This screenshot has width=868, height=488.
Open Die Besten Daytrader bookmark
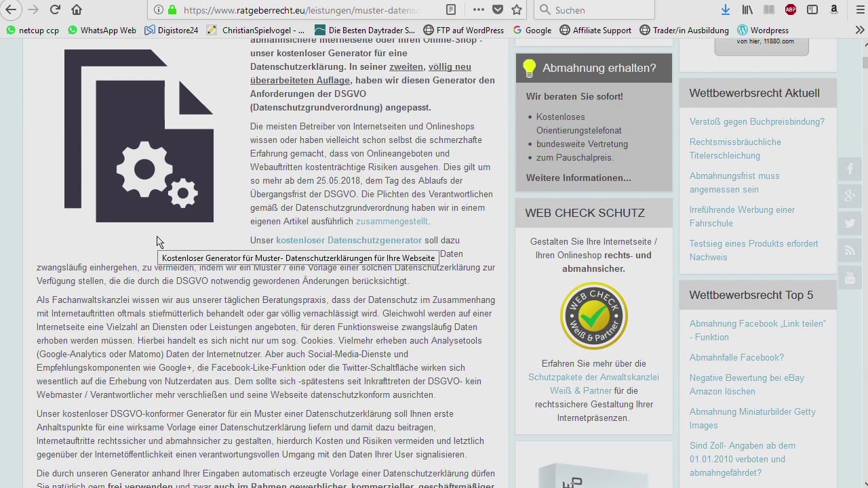click(365, 30)
